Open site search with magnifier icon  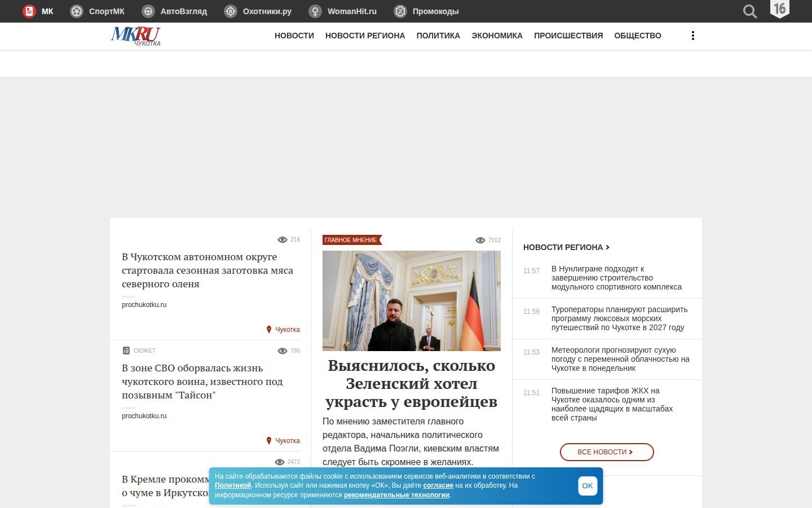pyautogui.click(x=750, y=11)
